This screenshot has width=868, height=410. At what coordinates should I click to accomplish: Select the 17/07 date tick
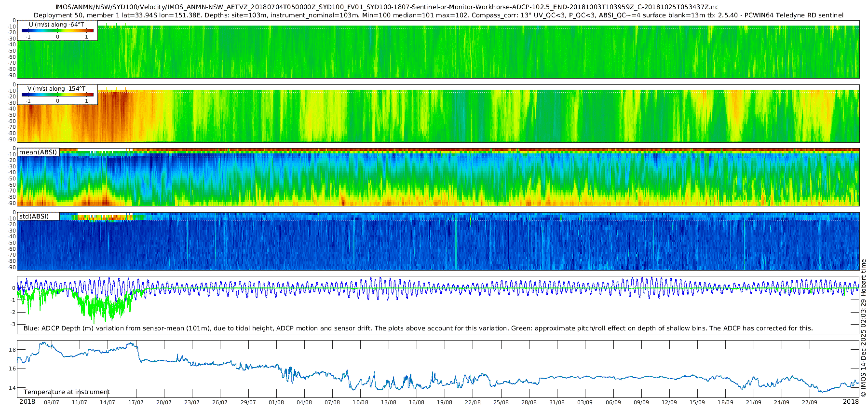(136, 403)
